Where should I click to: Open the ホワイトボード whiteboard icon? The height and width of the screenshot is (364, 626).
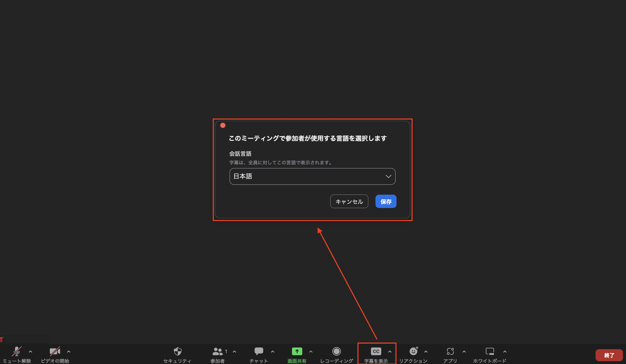(490, 352)
